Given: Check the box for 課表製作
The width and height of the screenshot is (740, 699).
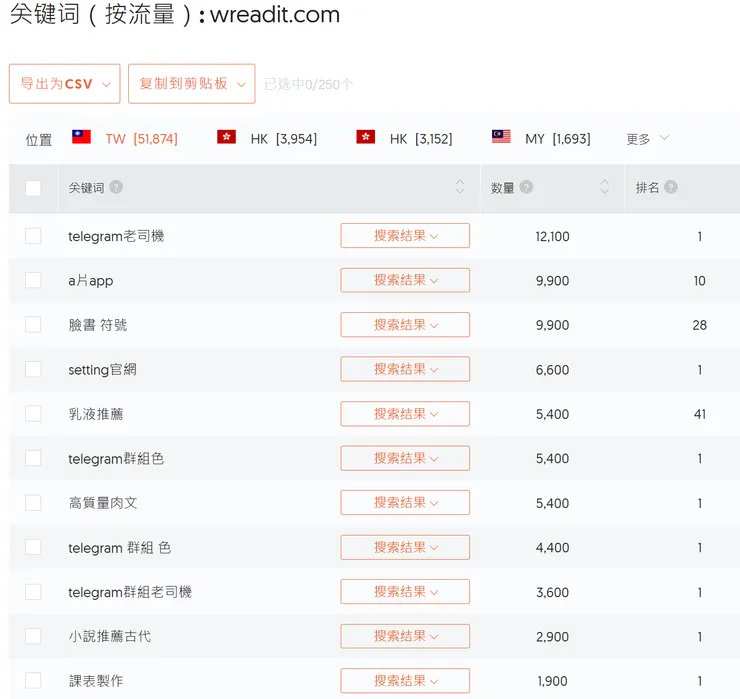Looking at the screenshot, I should 33,681.
